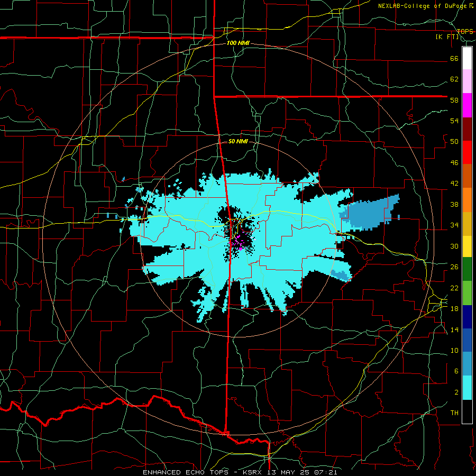Click the 6 legend number
The height and width of the screenshot is (476, 476).
coord(456,371)
